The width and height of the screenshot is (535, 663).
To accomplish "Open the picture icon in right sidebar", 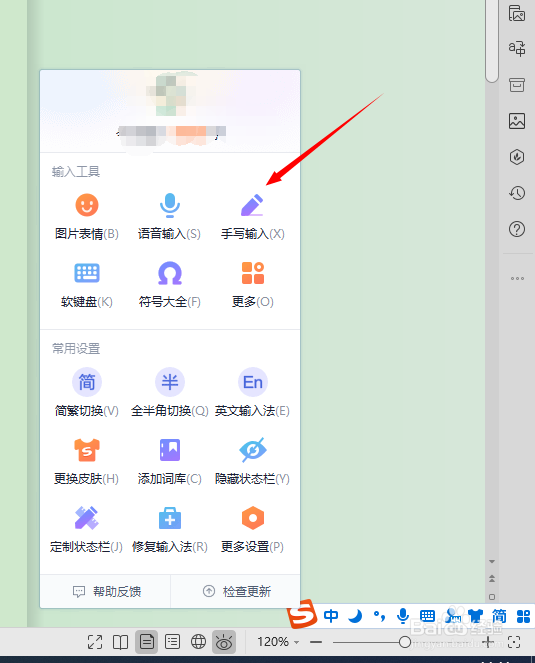I will (x=517, y=121).
